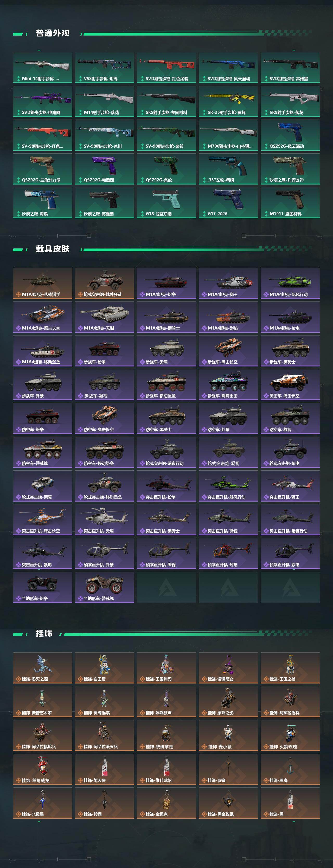This screenshot has width=333, height=868.
Task: Select the 步战车-鳄鳄出击 graffiti vehicle skin
Action: point(228,385)
